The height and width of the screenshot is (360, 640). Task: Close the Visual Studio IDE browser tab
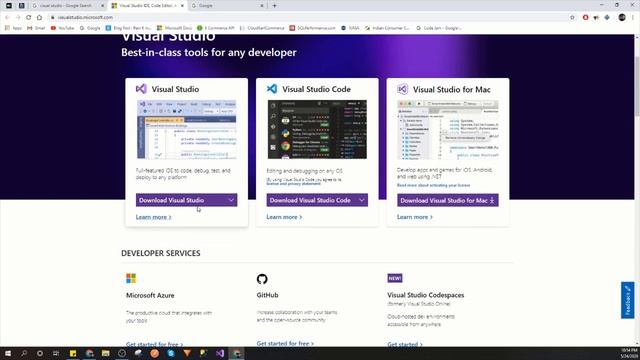click(182, 6)
